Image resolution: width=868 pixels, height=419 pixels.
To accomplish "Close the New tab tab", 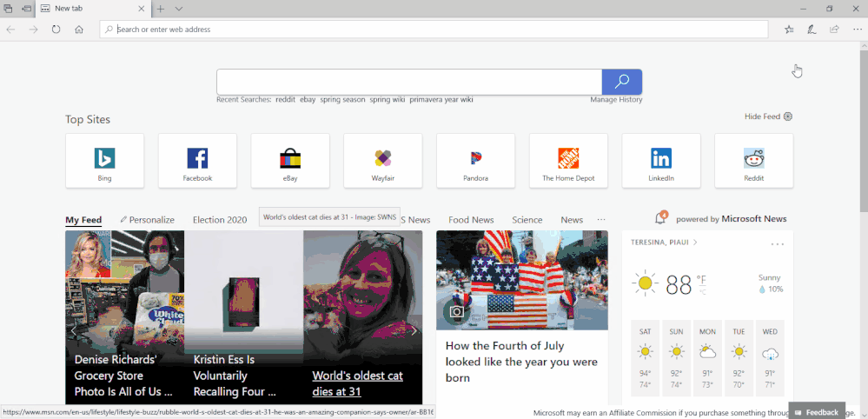I will pyautogui.click(x=141, y=9).
